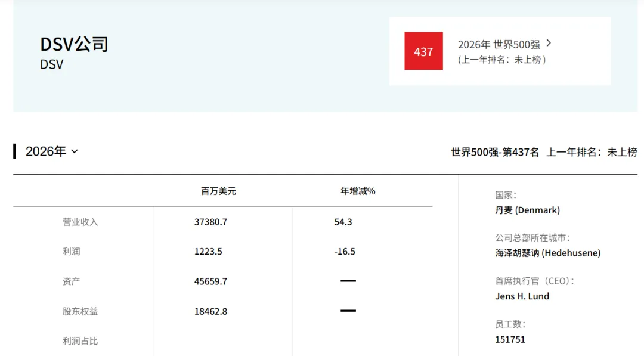This screenshot has width=644, height=356.
Task: Click the 上一年排名：未上榜 note in card
Action: point(501,60)
